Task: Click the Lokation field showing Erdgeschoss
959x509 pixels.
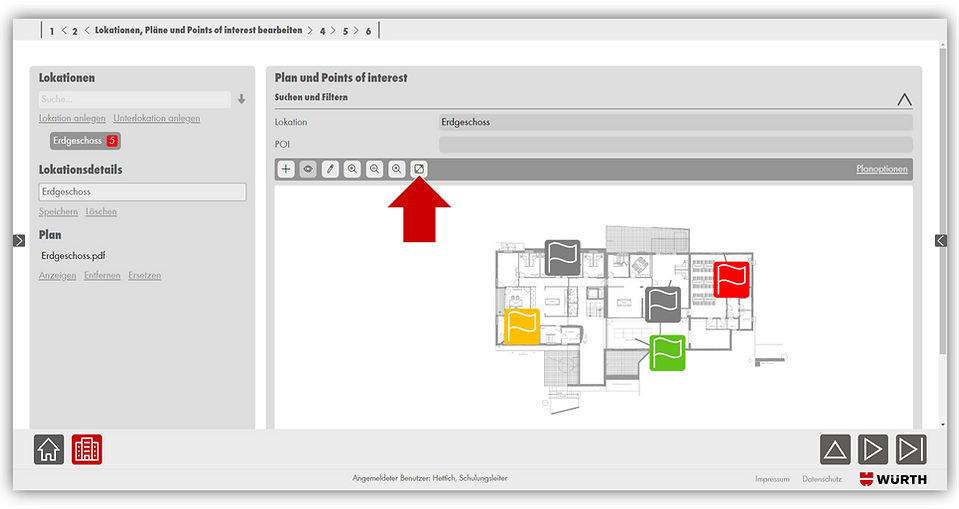Action: click(x=676, y=122)
